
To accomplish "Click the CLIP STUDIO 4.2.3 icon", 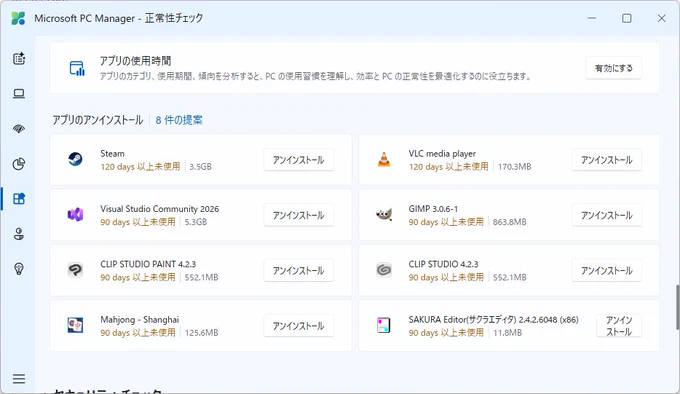I will (x=384, y=270).
